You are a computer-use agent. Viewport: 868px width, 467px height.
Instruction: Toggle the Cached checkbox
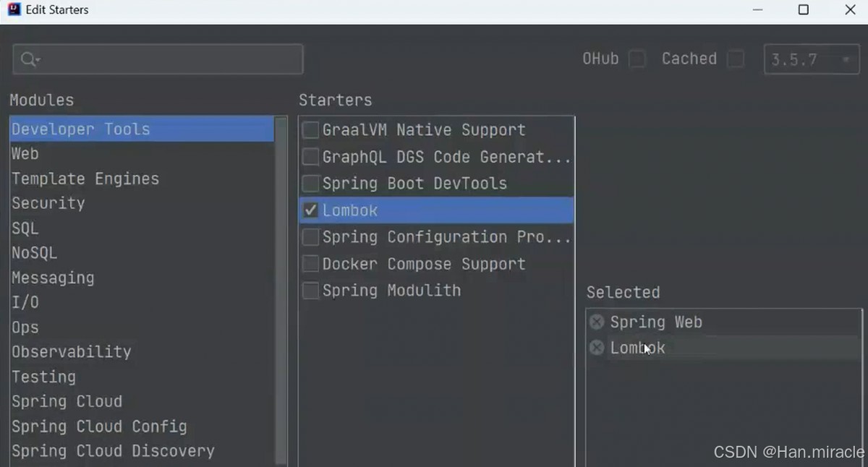[x=736, y=59]
